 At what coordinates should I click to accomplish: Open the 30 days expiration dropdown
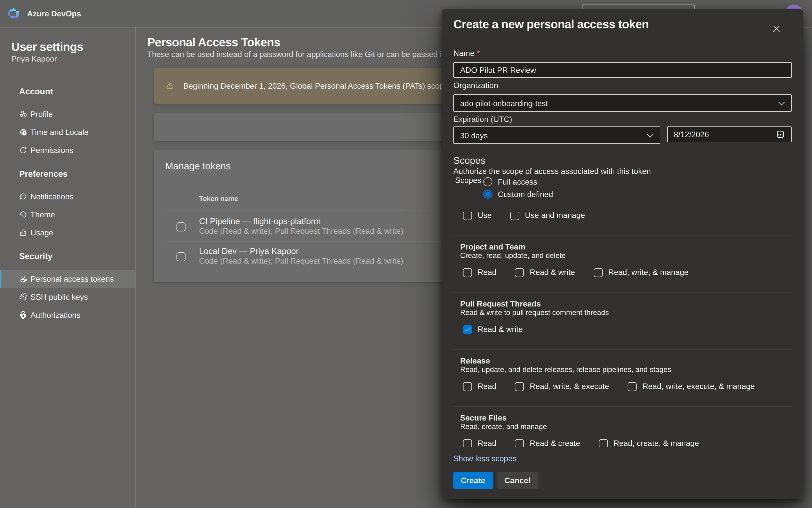[x=557, y=135]
